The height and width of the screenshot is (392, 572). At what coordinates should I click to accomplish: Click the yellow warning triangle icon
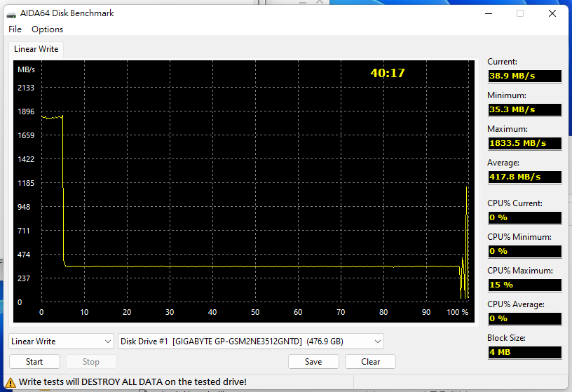pos(11,382)
